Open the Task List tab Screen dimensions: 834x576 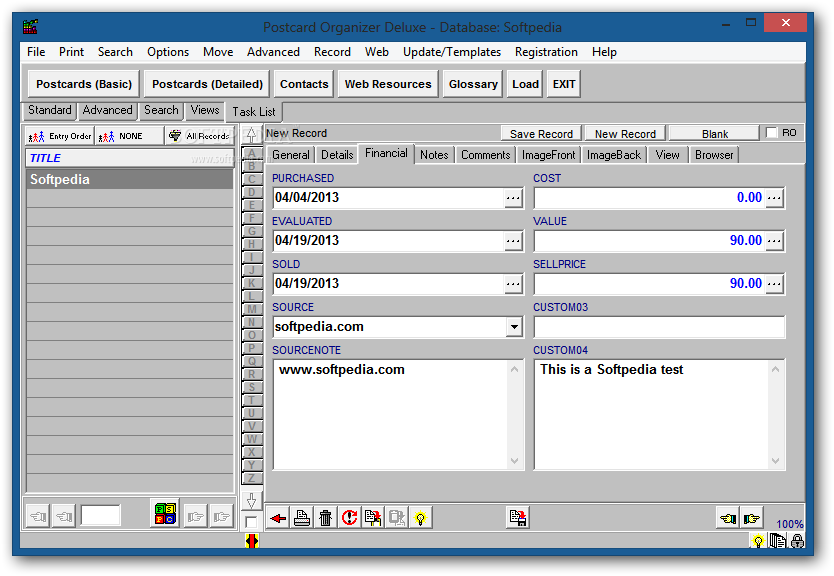pyautogui.click(x=254, y=112)
